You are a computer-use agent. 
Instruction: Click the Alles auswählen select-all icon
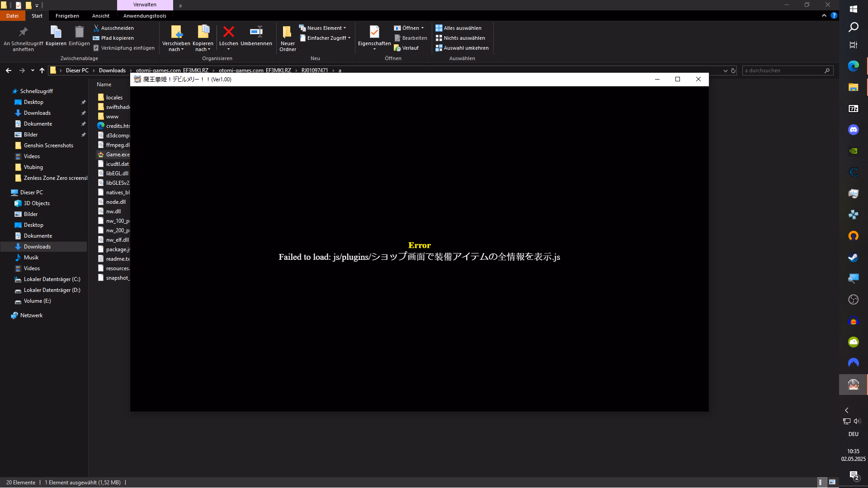(439, 28)
